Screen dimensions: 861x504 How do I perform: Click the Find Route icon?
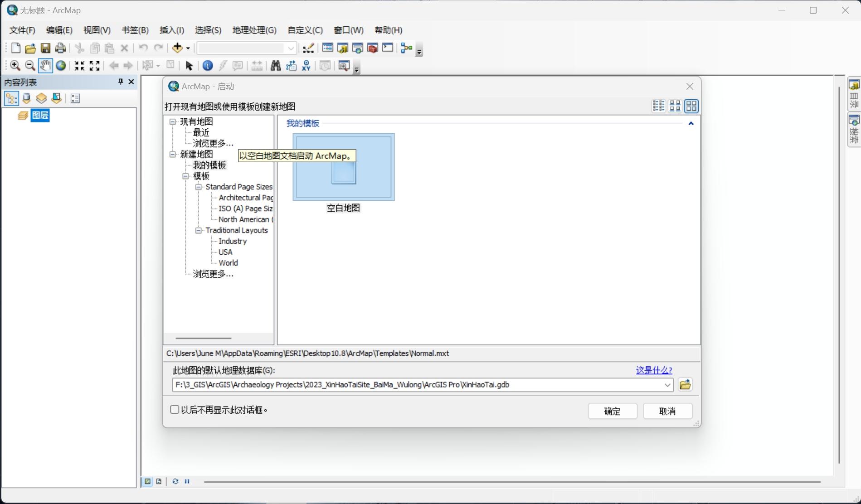click(x=291, y=66)
